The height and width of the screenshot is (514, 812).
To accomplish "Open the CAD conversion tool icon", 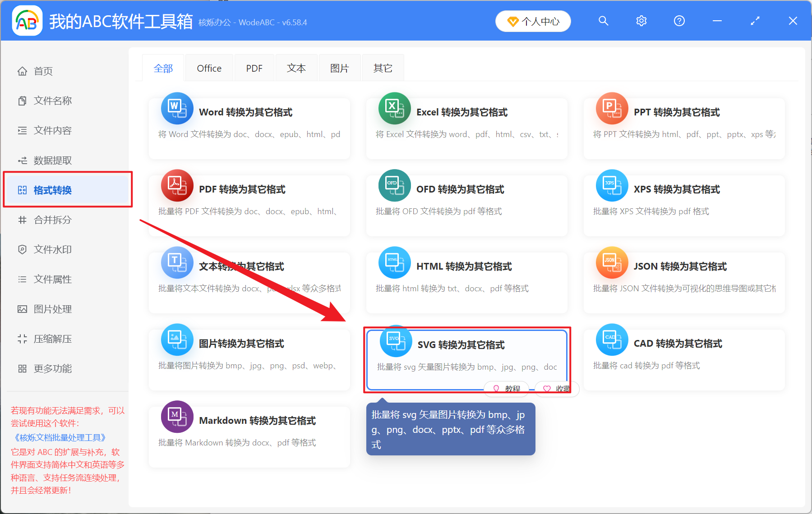I will (612, 340).
